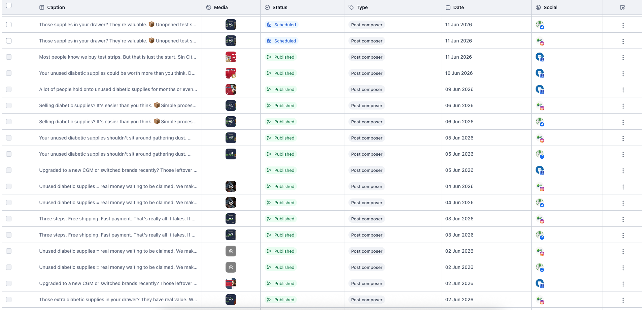Open media thumbnail for 02 Jun 'Upgraded' post
644x310 pixels.
[x=231, y=283]
